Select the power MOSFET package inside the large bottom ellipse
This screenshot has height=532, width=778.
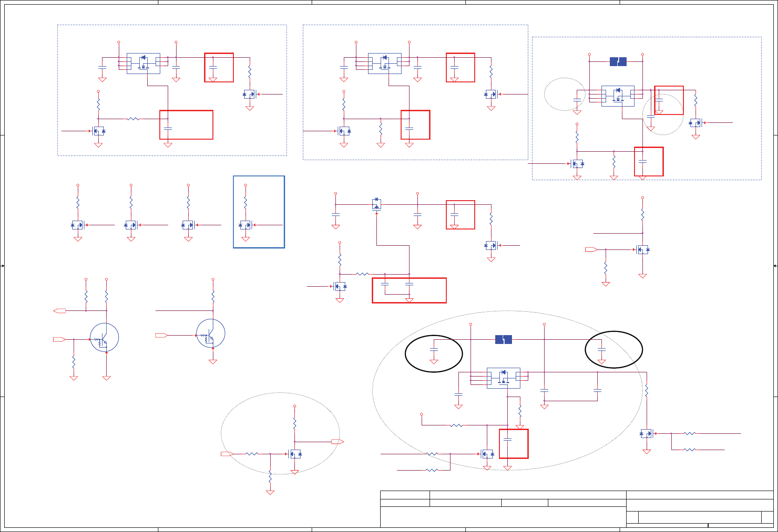pos(504,378)
